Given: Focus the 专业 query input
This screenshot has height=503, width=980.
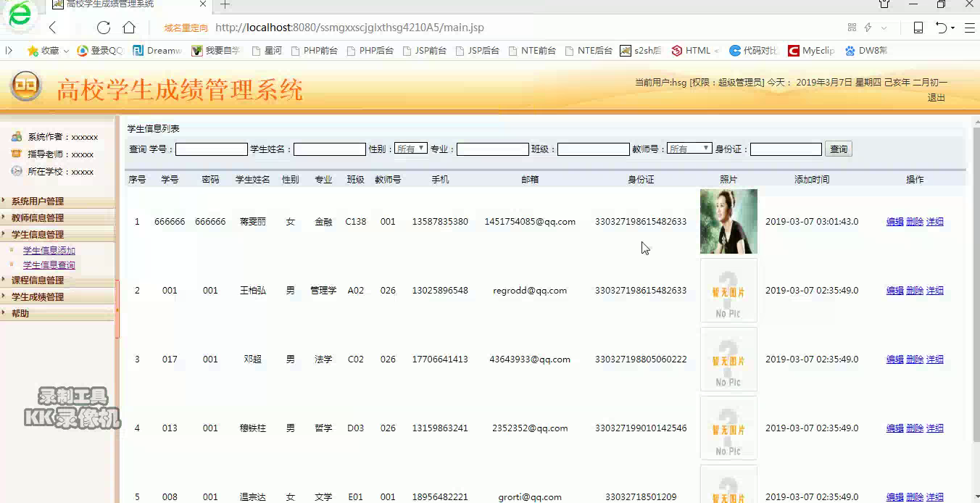Looking at the screenshot, I should click(x=493, y=149).
